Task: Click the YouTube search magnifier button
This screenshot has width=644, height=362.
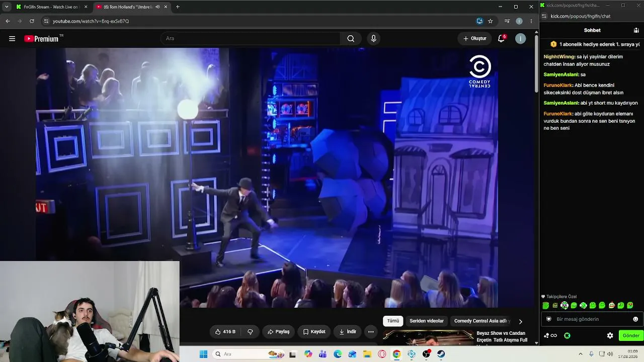Action: pos(351,39)
